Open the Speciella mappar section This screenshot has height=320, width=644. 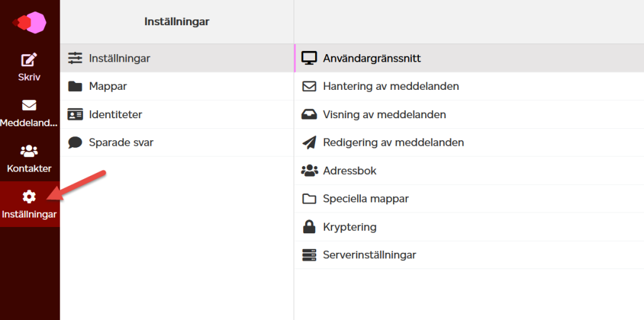469,199
